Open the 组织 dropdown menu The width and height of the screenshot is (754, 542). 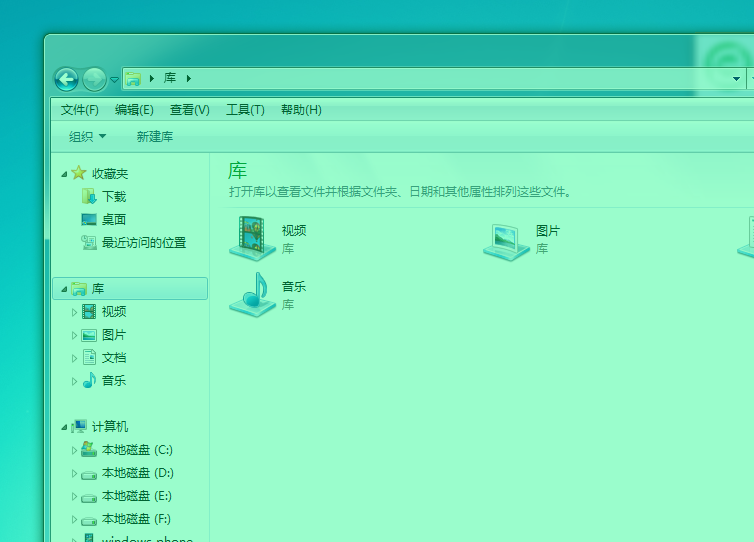point(87,137)
